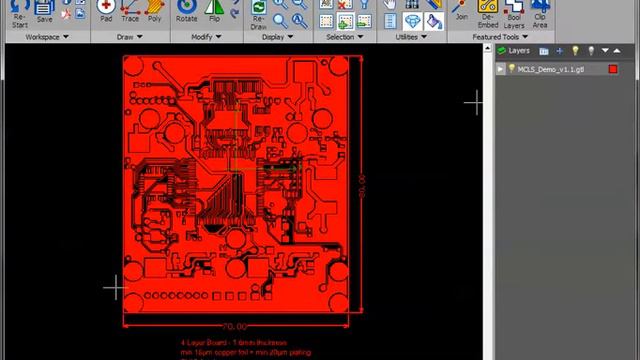Image resolution: width=640 pixels, height=360 pixels.
Task: Select the MCLS_Demo_v1.1.gtl layer name
Action: tap(551, 69)
